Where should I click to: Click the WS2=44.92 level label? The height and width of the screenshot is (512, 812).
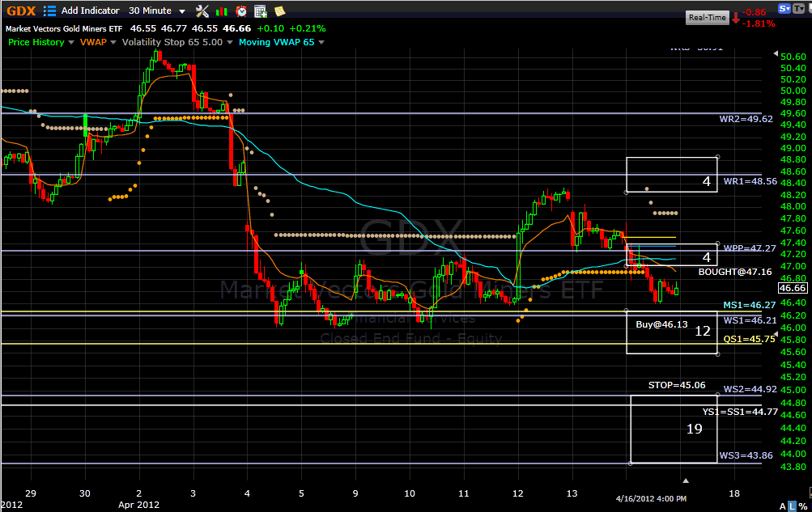tap(750, 389)
